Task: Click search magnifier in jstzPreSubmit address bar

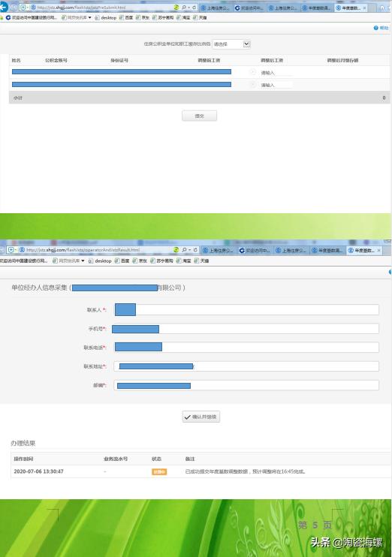Action: click(184, 7)
